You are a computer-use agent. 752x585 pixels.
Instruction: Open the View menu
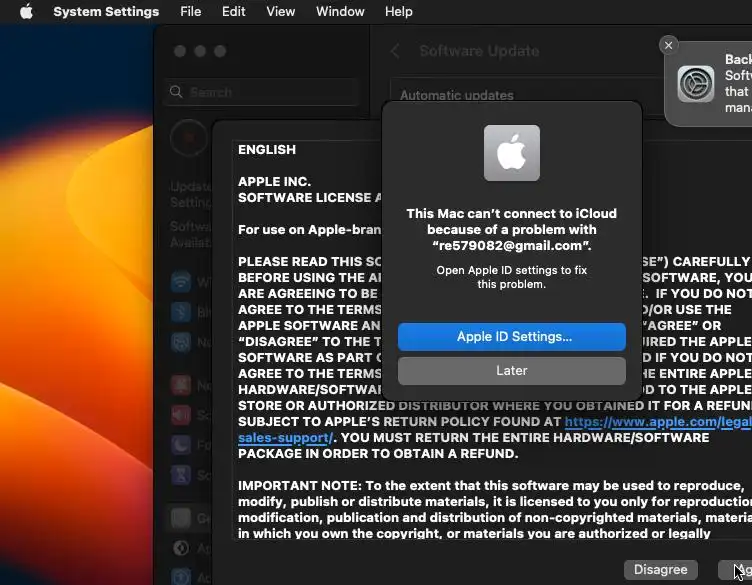(281, 12)
